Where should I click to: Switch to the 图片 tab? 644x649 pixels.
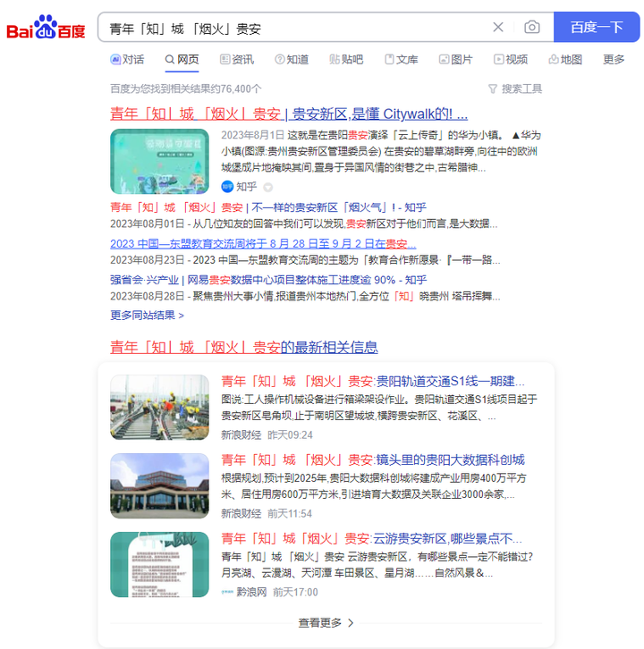[x=455, y=60]
